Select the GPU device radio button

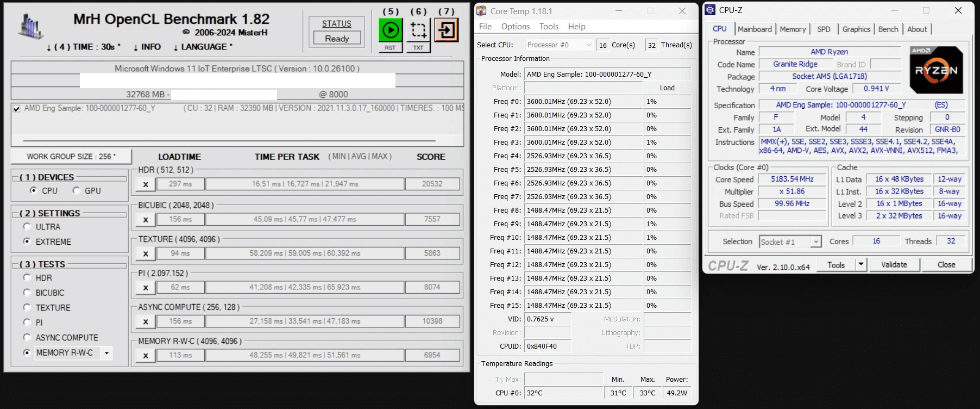(77, 190)
